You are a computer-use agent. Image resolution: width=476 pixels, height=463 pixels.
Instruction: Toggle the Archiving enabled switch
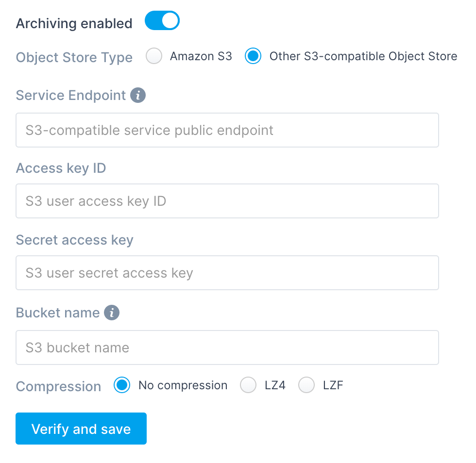162,21
